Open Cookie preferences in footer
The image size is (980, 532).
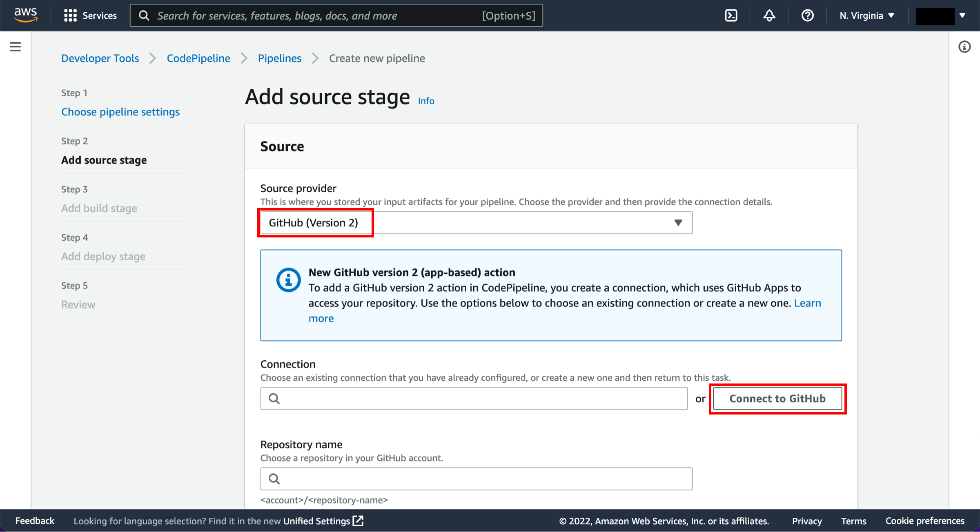coord(925,521)
